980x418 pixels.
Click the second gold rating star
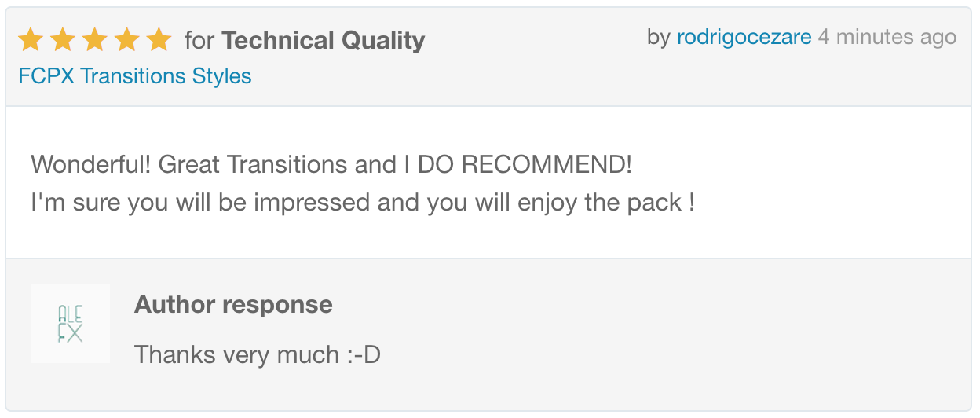pyautogui.click(x=62, y=39)
